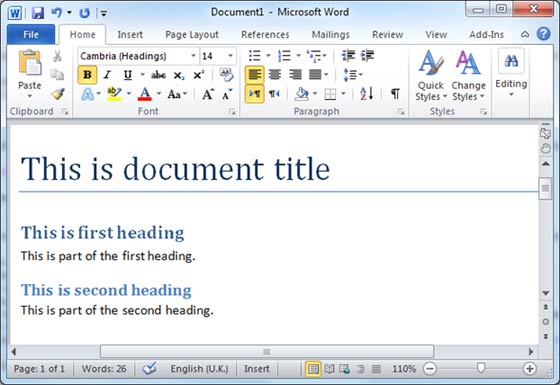
Task: Open numbering list dropdown arrow
Action: 298,56
